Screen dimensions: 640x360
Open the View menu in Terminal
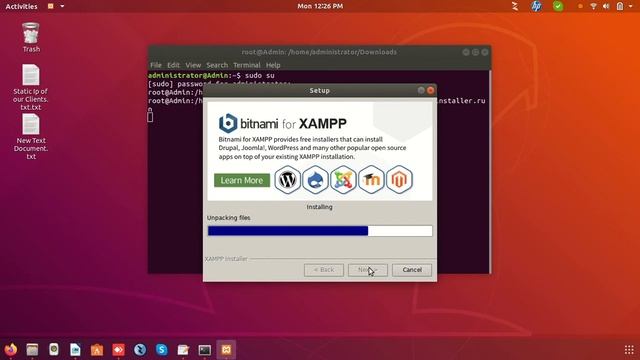pyautogui.click(x=193, y=65)
